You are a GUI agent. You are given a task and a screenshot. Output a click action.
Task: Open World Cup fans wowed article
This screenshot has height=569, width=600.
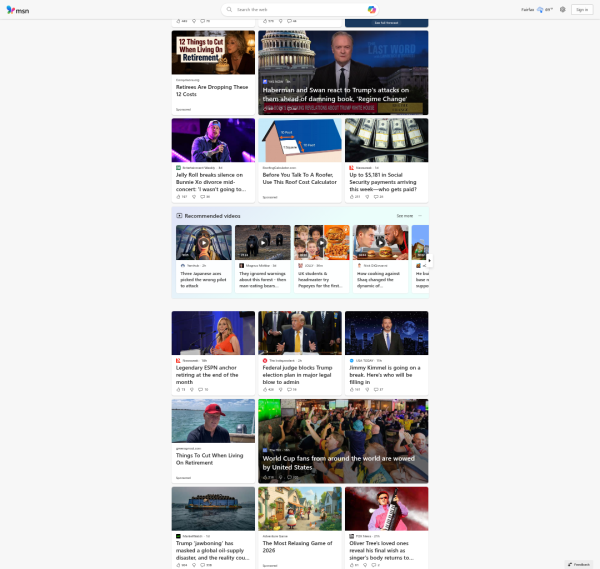click(338, 463)
